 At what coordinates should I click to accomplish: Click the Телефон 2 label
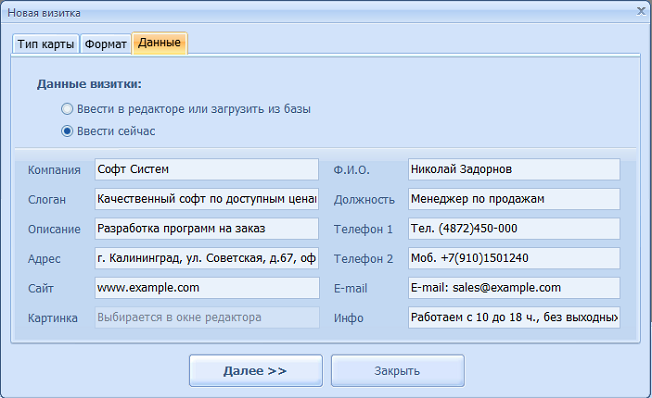(363, 259)
